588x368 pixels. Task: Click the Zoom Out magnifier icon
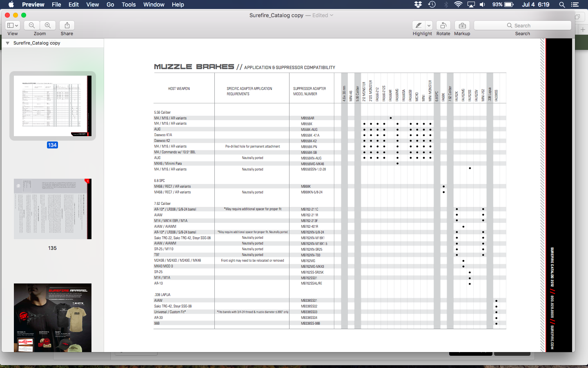coord(32,25)
